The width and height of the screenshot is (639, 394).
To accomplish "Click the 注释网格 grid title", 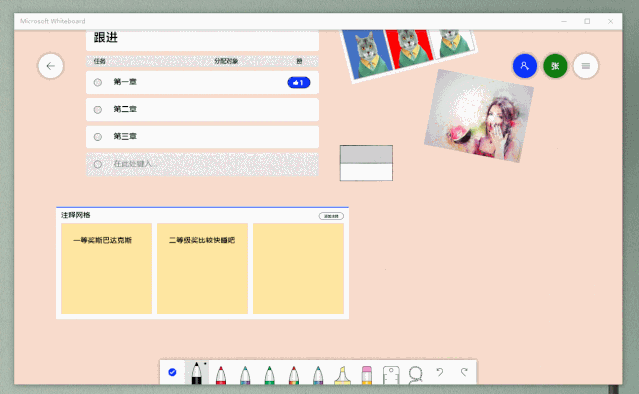I will pyautogui.click(x=76, y=215).
